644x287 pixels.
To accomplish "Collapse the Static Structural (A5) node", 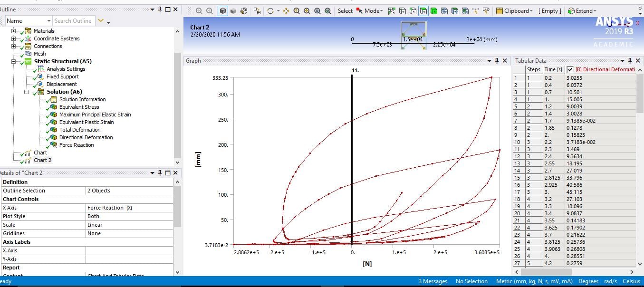I will (14, 61).
